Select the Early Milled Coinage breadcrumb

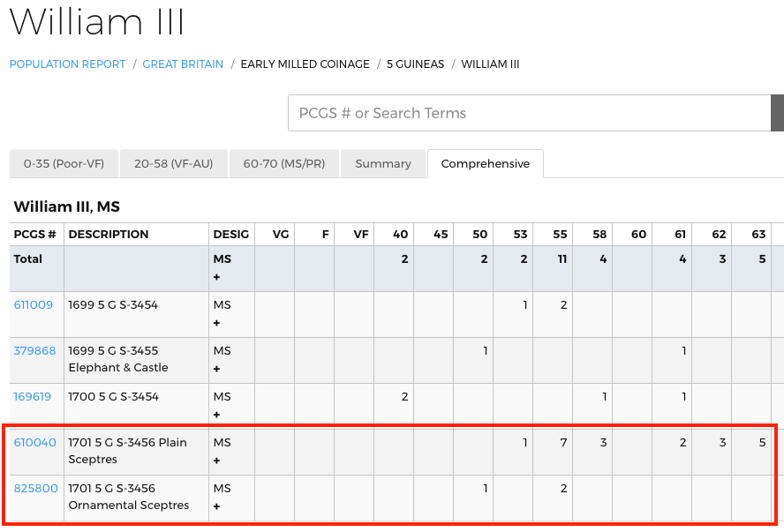tap(305, 64)
